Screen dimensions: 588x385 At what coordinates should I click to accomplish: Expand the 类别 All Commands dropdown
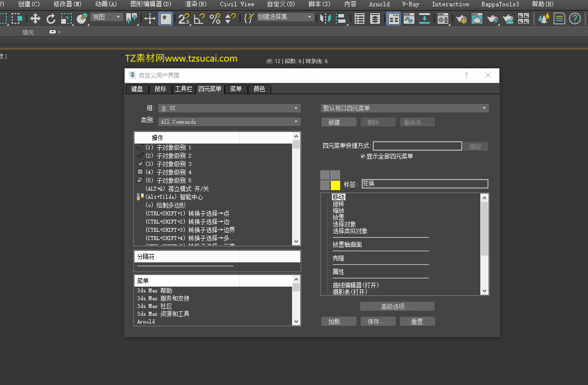tap(229, 122)
